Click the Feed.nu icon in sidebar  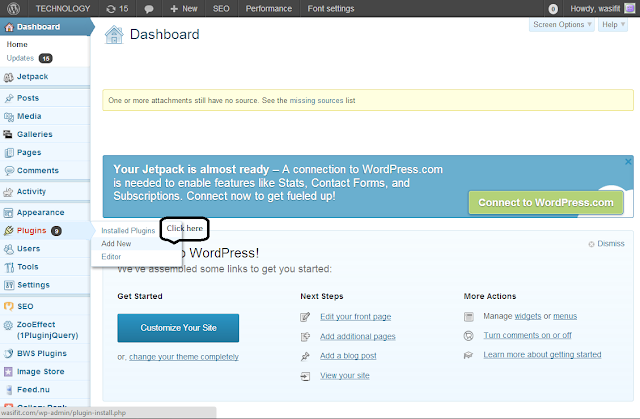click(9, 390)
